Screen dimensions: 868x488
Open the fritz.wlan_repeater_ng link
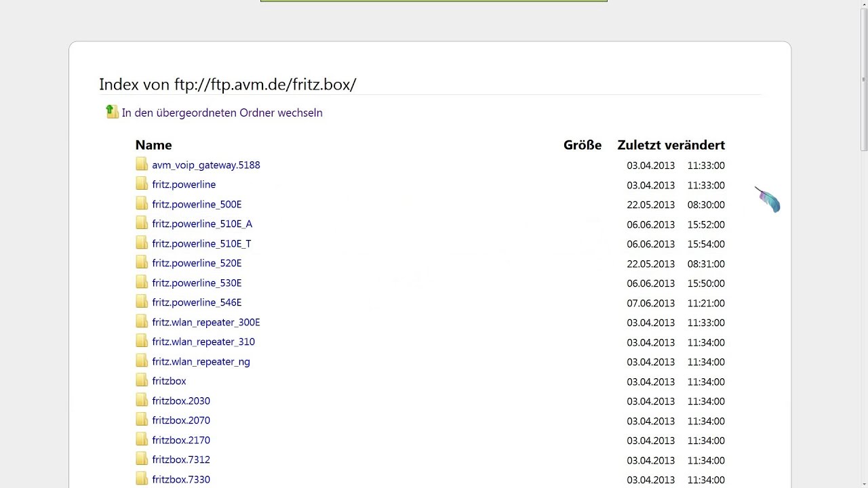[201, 361]
